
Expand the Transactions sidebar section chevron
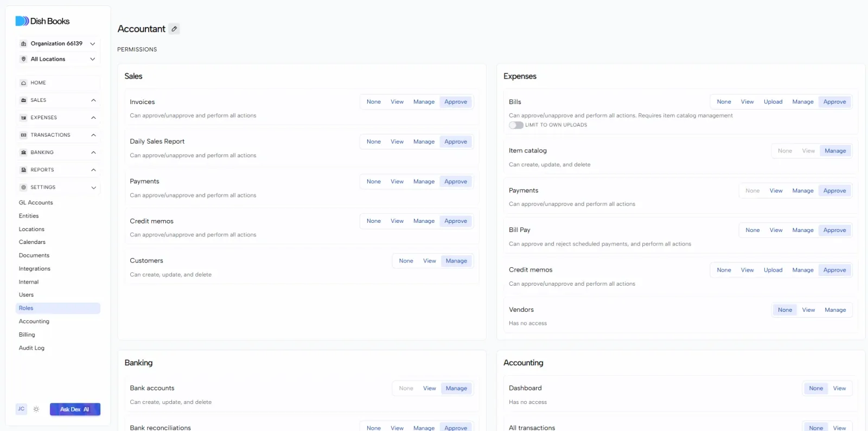93,135
